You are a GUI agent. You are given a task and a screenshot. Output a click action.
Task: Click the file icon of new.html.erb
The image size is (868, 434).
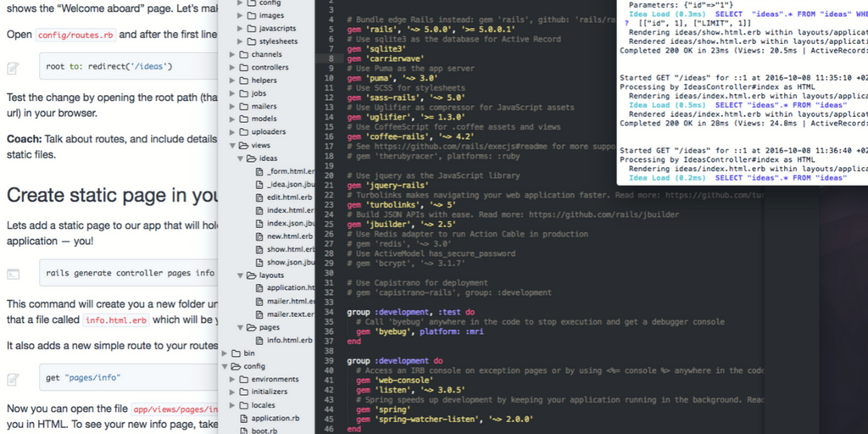(259, 236)
